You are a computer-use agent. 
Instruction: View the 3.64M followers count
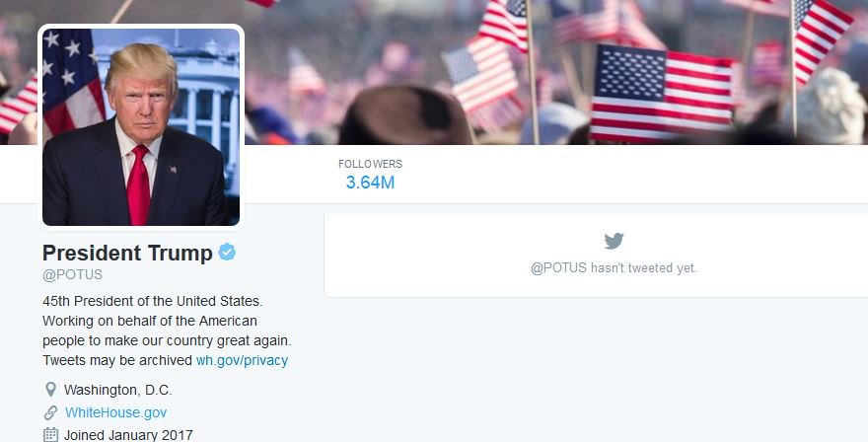pos(370,183)
